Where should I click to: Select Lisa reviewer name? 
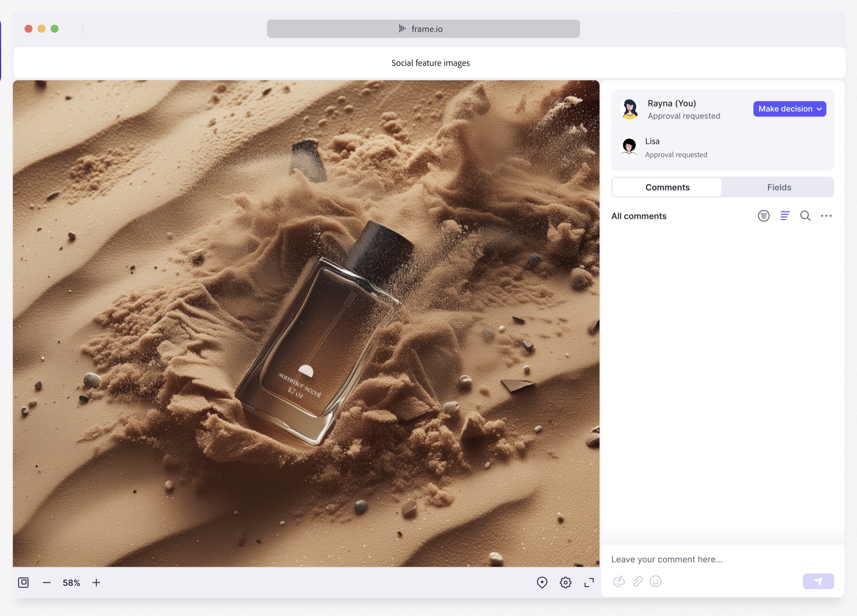(652, 141)
